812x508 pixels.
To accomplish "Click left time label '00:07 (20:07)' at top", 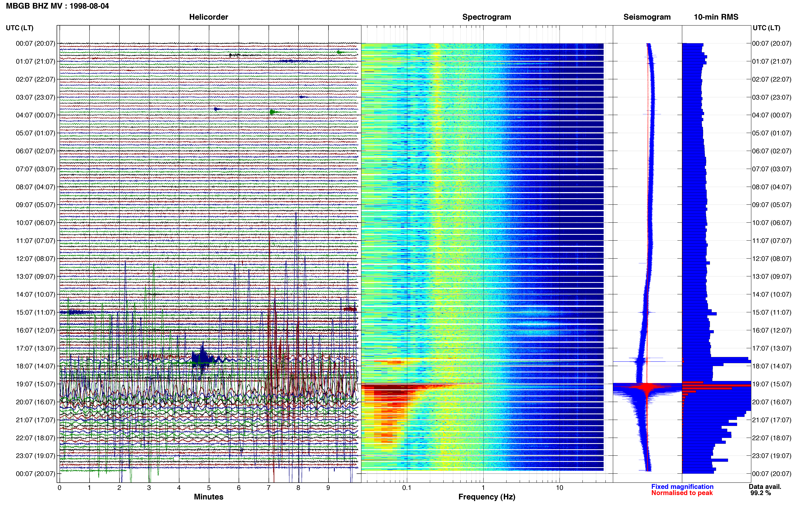I will [36, 43].
